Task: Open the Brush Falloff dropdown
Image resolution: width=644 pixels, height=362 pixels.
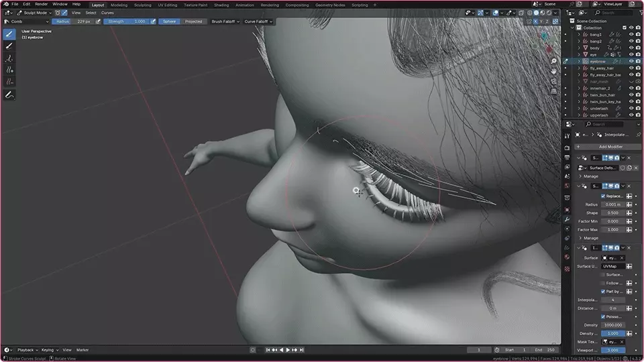Action: 225,21
